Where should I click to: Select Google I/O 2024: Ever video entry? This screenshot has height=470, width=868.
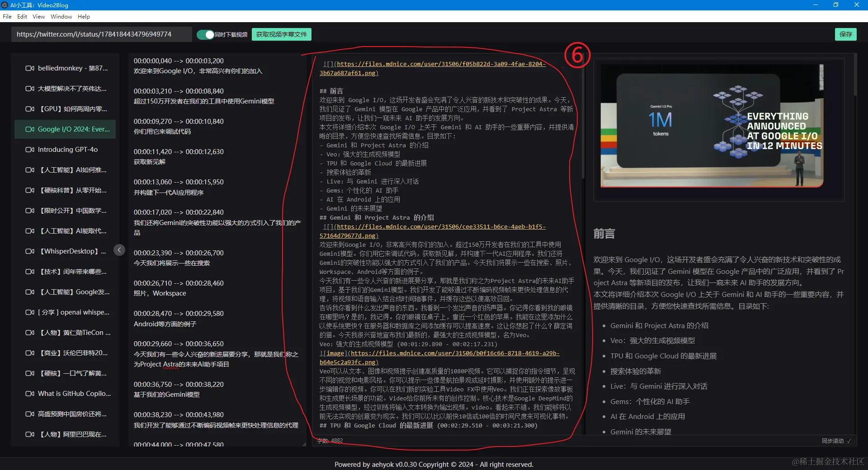point(65,129)
